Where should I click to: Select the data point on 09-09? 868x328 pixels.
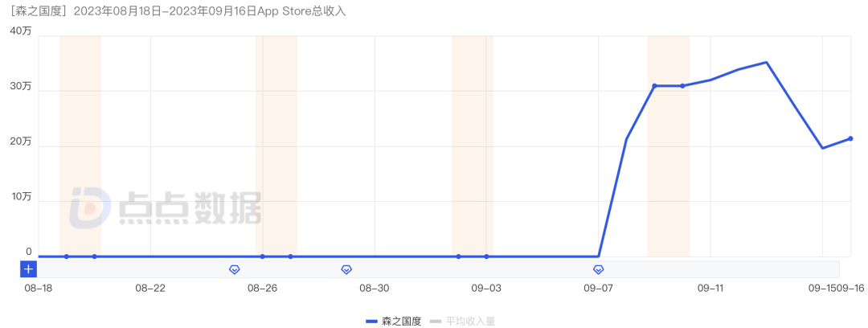pos(654,86)
